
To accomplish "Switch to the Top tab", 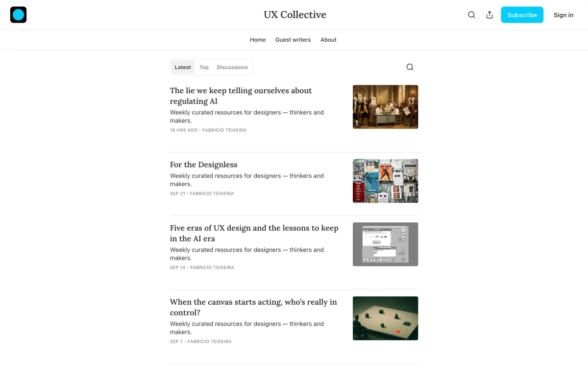I will point(204,67).
